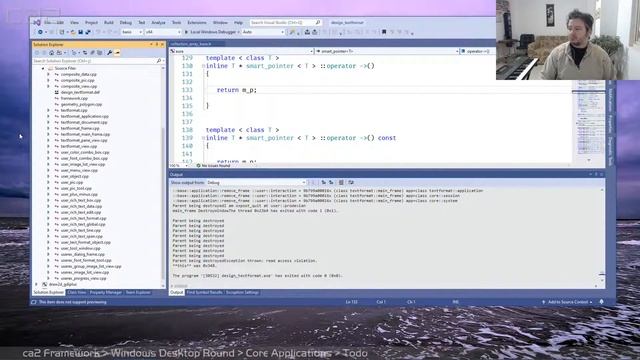Select textformat_main_frame.cpp file
This screenshot has width=640, height=360.
point(85,134)
